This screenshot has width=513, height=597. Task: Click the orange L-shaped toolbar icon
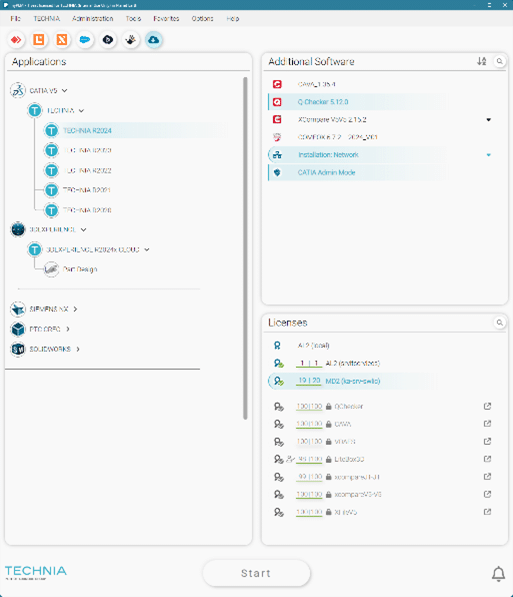(x=39, y=40)
